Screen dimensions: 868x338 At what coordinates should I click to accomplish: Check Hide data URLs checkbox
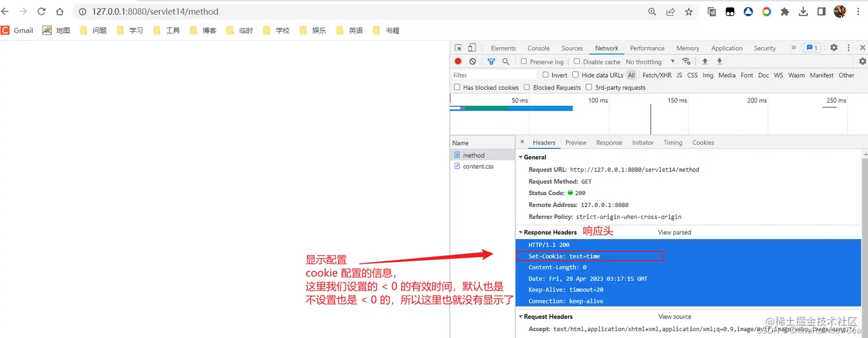(575, 75)
